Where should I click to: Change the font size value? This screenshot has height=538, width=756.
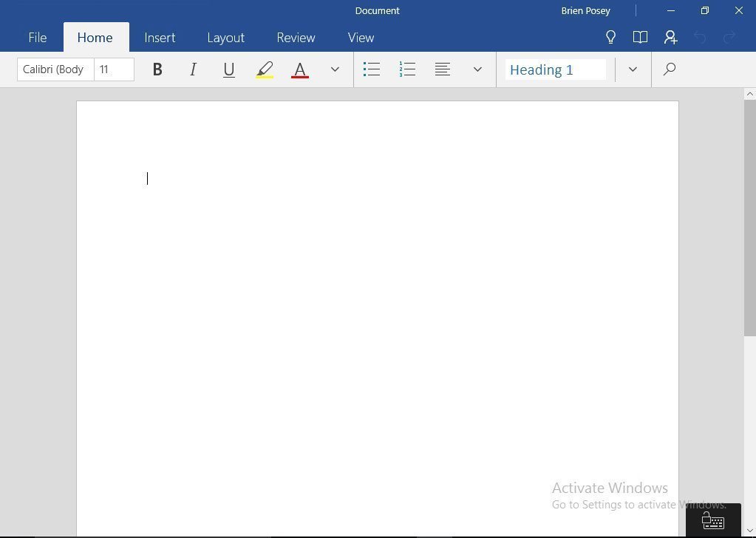tap(112, 69)
